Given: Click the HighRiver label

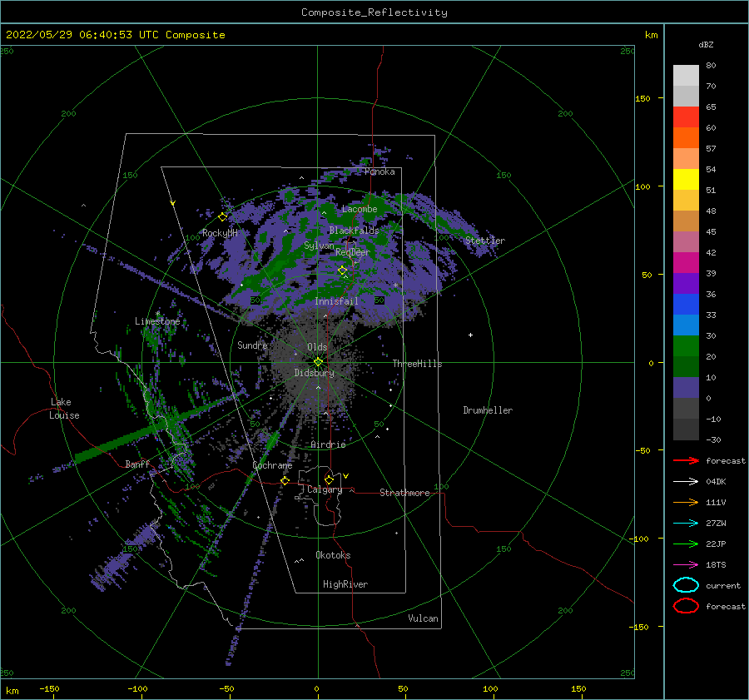Looking at the screenshot, I should click(x=345, y=584).
